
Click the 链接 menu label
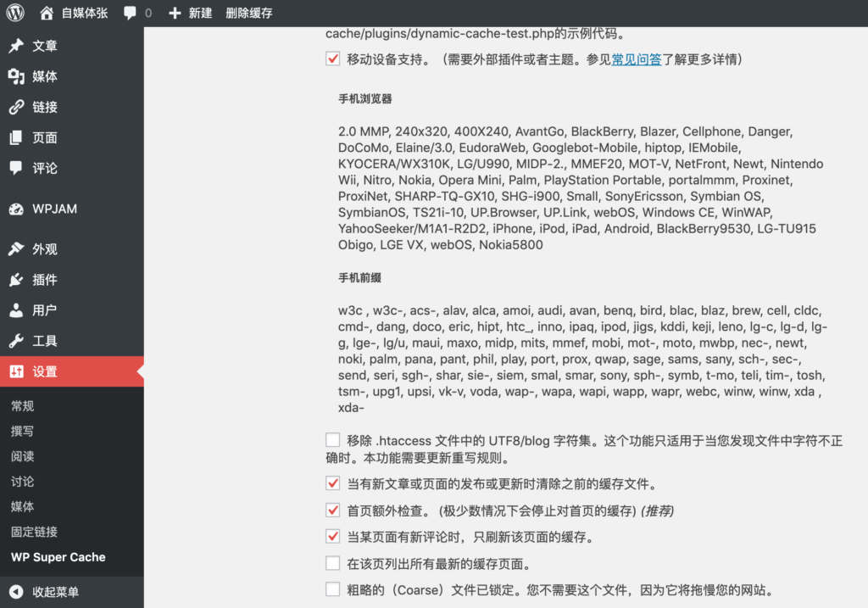click(x=45, y=107)
